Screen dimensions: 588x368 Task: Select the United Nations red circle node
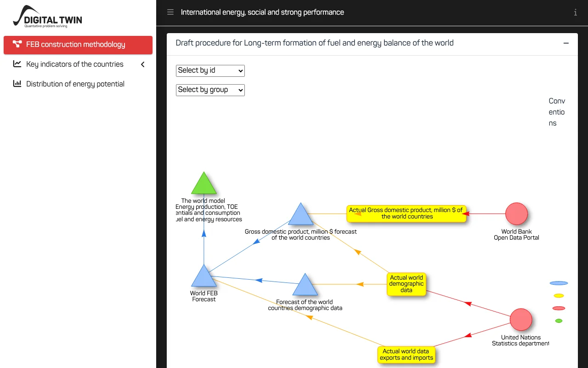[521, 320]
